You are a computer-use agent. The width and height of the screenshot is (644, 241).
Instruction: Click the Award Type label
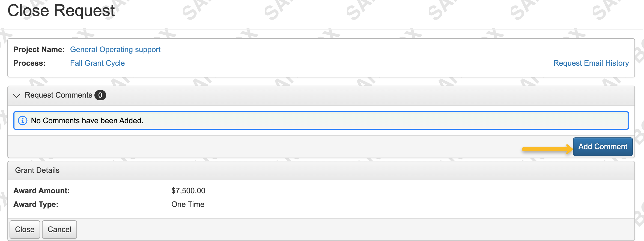36,204
